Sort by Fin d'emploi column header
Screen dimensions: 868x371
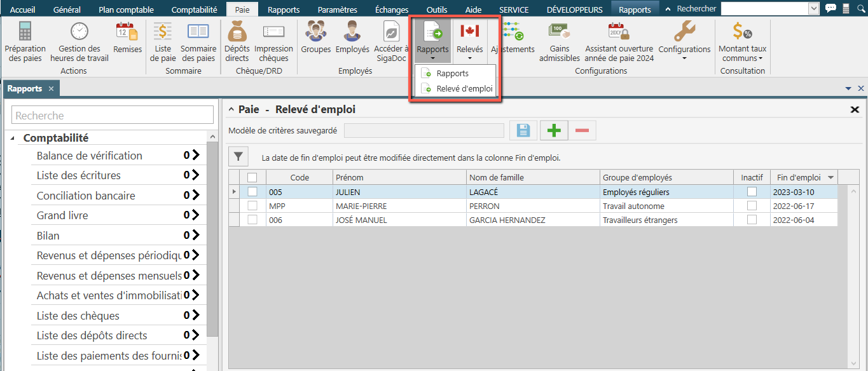804,178
